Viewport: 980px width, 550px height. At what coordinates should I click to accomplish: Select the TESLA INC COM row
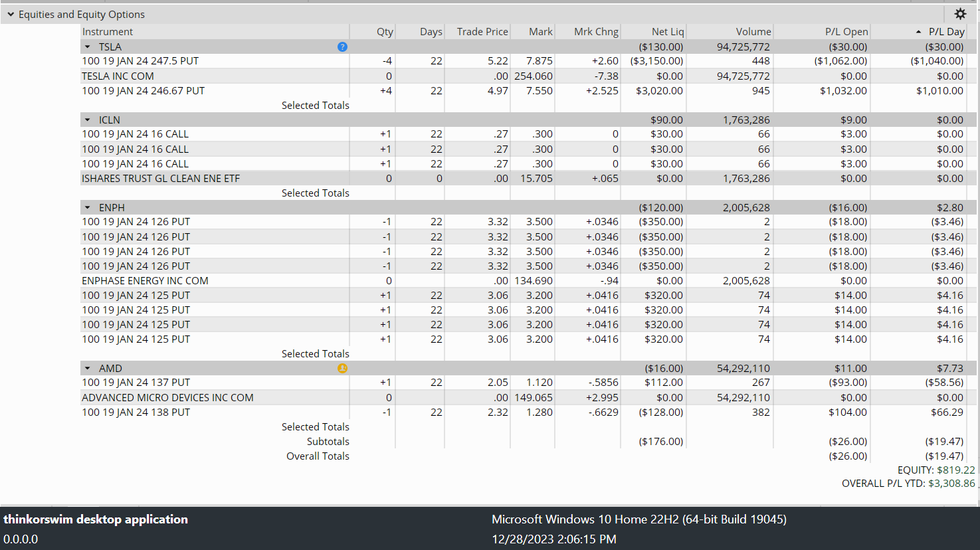[529, 76]
